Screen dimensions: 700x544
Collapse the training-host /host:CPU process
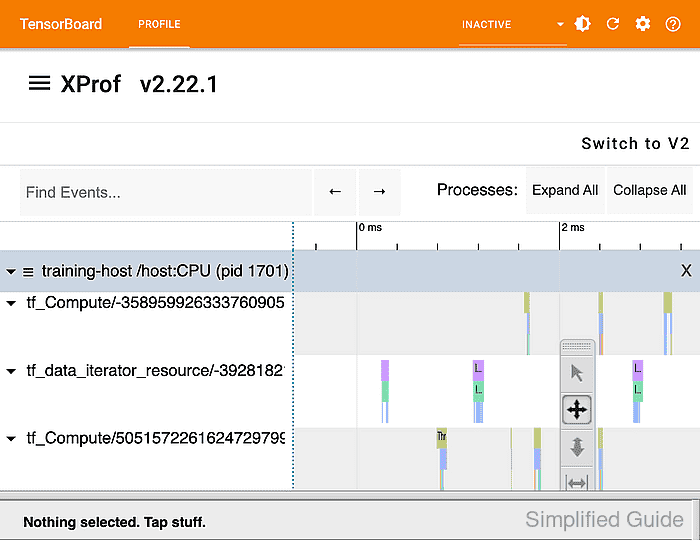[11, 271]
